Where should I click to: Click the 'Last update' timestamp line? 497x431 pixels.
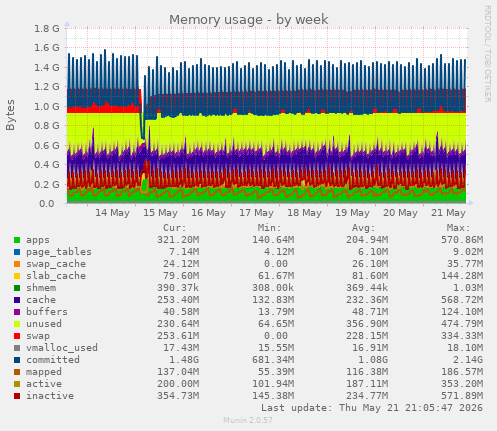[x=372, y=408]
